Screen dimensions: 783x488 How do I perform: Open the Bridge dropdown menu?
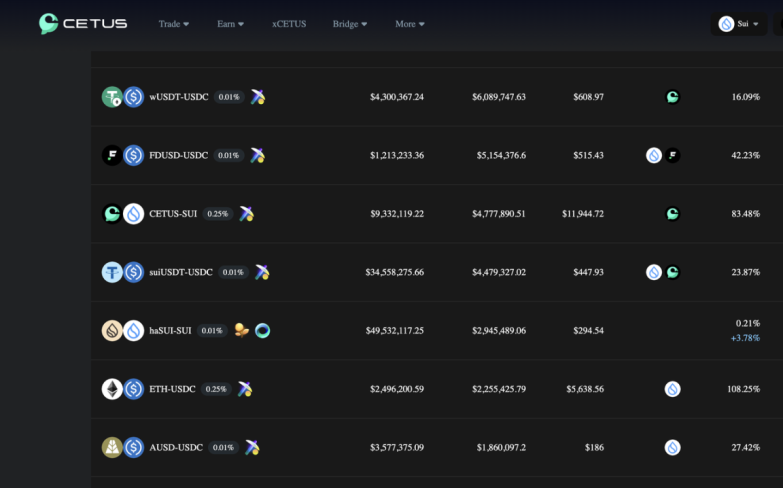click(x=350, y=24)
